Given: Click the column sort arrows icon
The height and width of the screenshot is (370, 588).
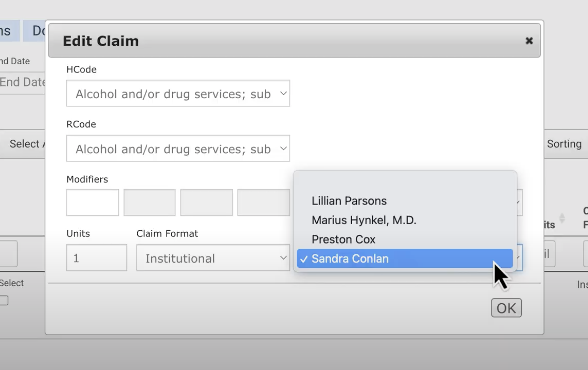Looking at the screenshot, I should tap(562, 218).
